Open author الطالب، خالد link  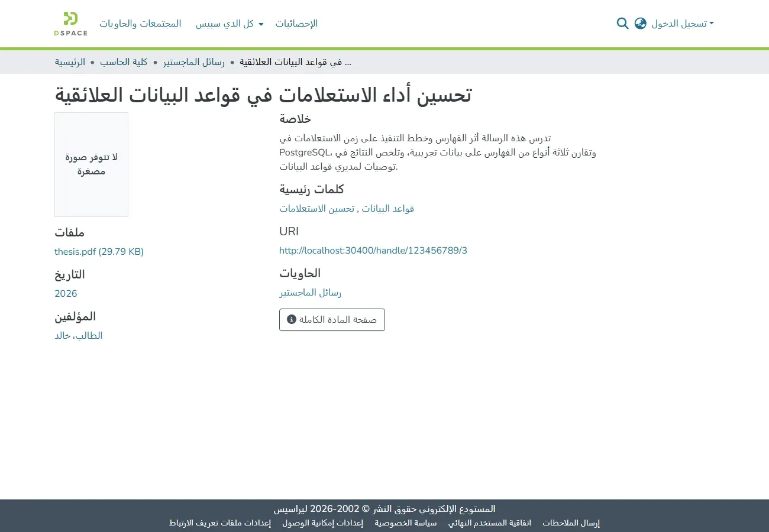click(x=79, y=336)
